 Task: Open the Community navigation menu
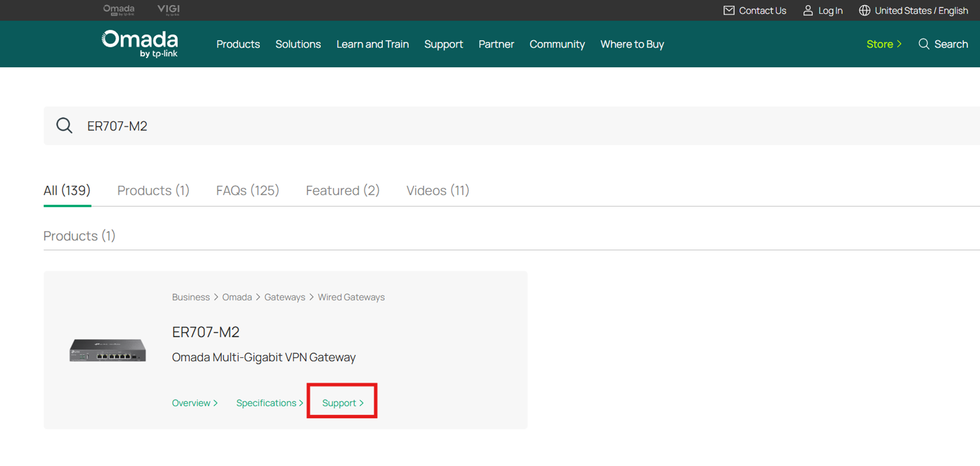point(557,44)
